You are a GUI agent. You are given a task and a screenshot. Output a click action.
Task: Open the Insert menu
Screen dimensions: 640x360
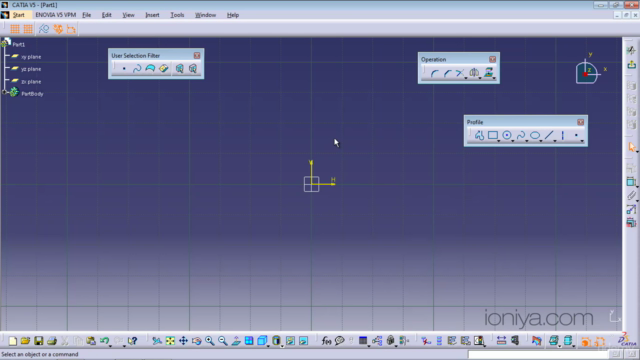[152, 15]
